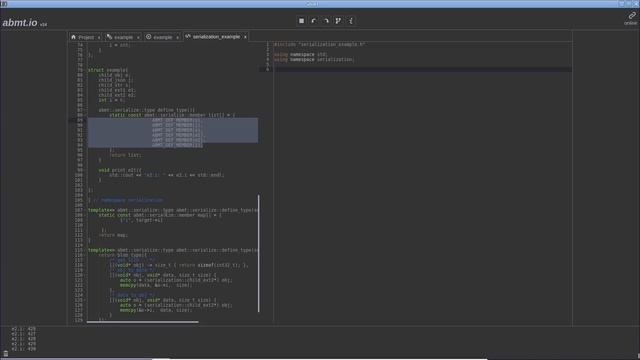Screen dimensions: 640x360
Task: Click the "struct example{" line
Action: click(x=108, y=70)
